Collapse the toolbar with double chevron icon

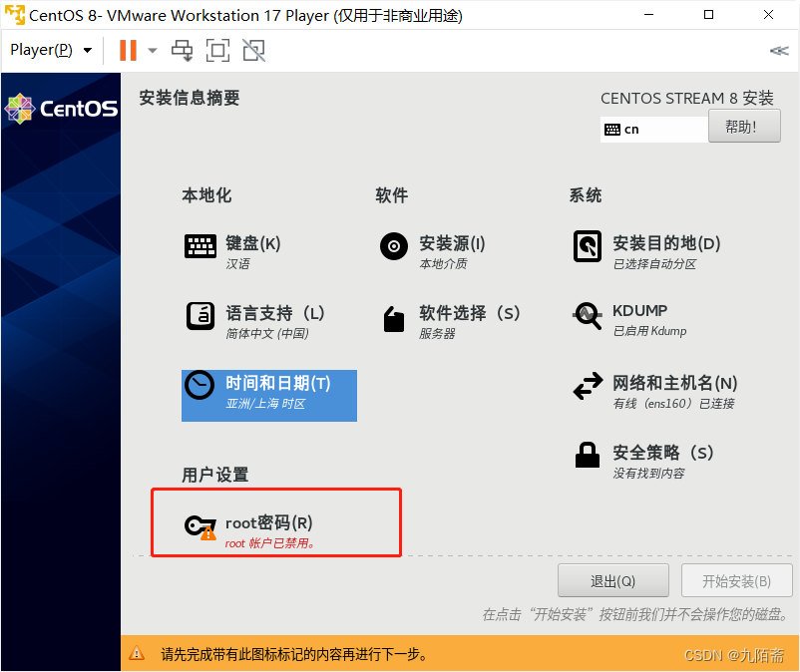click(779, 51)
